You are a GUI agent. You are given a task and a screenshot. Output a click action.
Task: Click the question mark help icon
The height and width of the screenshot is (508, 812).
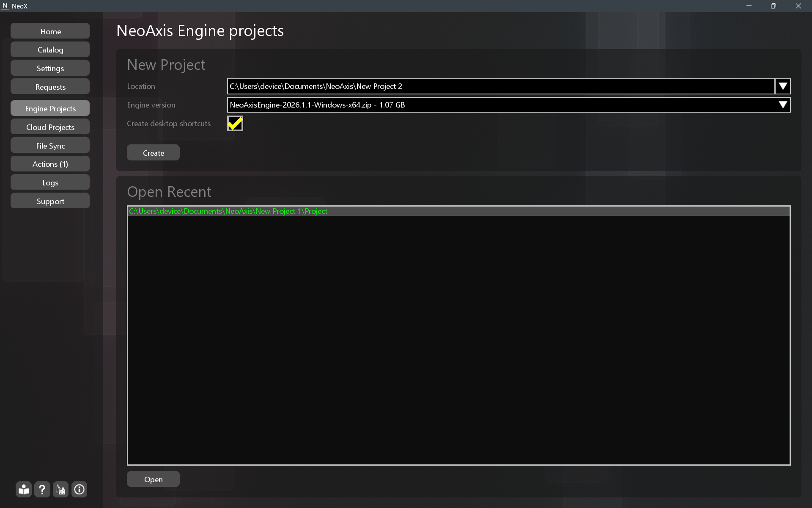tap(42, 490)
